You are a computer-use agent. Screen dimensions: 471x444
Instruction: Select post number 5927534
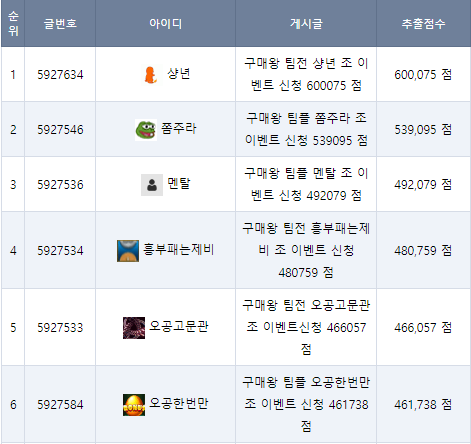(x=60, y=251)
